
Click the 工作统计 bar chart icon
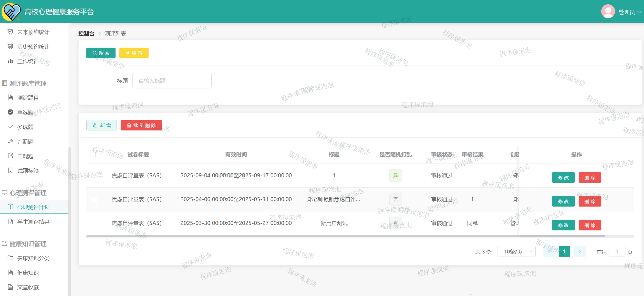point(10,61)
